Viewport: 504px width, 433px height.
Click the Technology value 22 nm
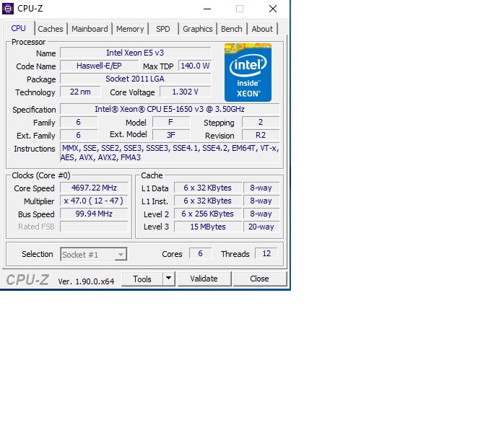tap(80, 92)
